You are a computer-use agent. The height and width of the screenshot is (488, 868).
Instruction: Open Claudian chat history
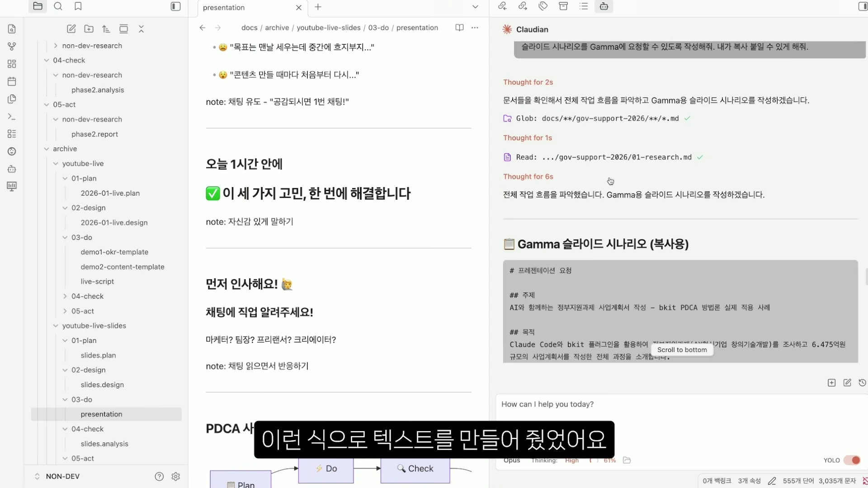pos(862,383)
